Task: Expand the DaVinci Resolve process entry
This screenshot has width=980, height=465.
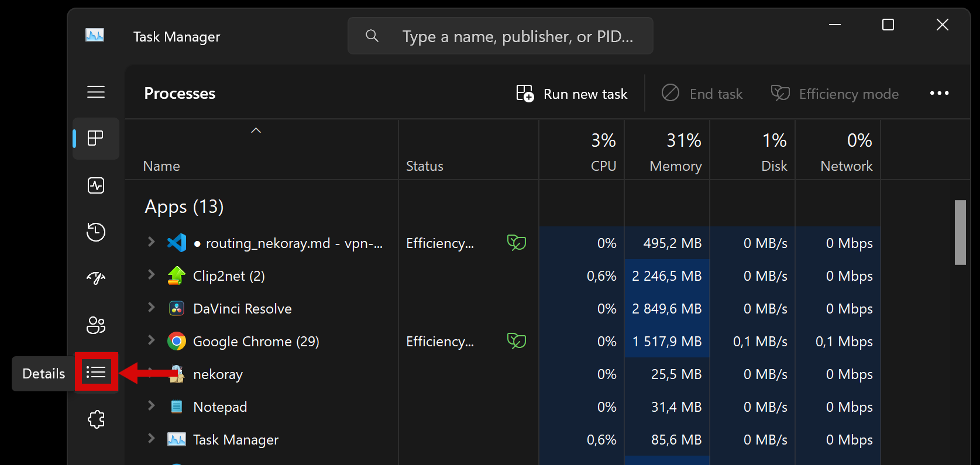Action: click(152, 308)
